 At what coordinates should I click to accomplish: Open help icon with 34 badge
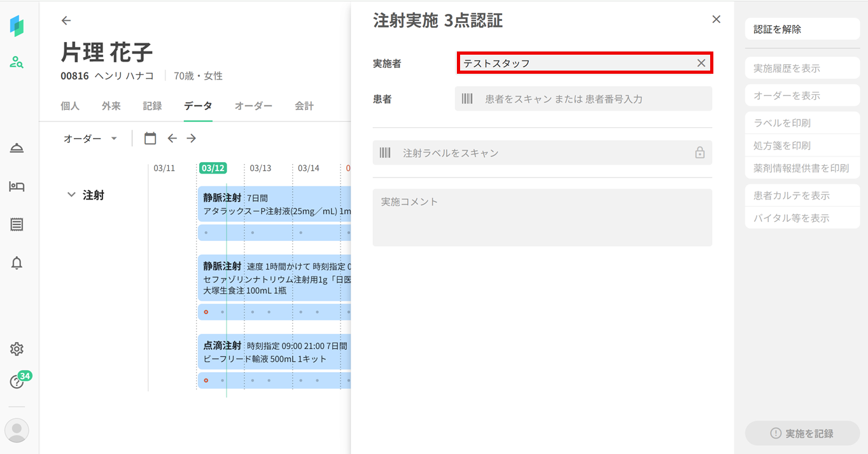point(17,382)
